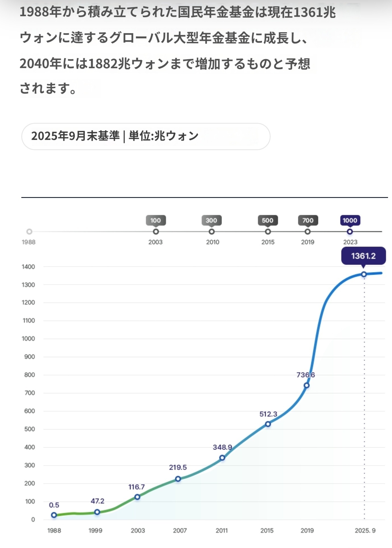Click the 2023 timeline milestone marker
392x548 pixels.
(x=350, y=232)
